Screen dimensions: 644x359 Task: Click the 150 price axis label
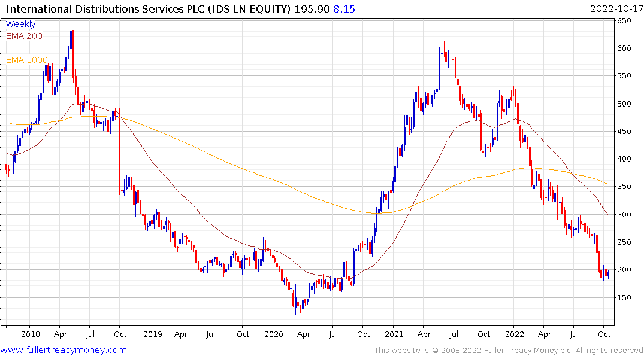pos(624,297)
